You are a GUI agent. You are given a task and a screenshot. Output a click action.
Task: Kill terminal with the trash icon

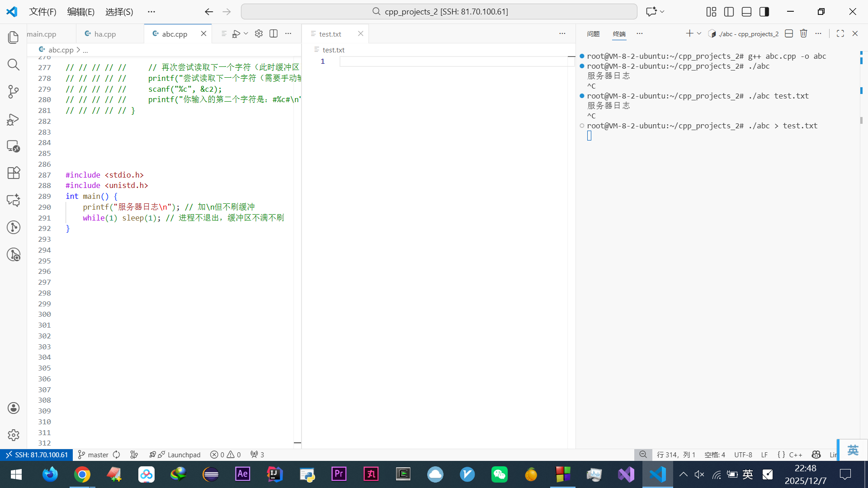coord(803,33)
